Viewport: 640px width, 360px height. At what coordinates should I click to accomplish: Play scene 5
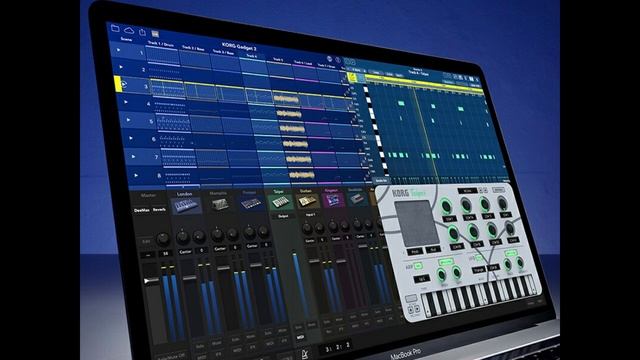coord(129,120)
